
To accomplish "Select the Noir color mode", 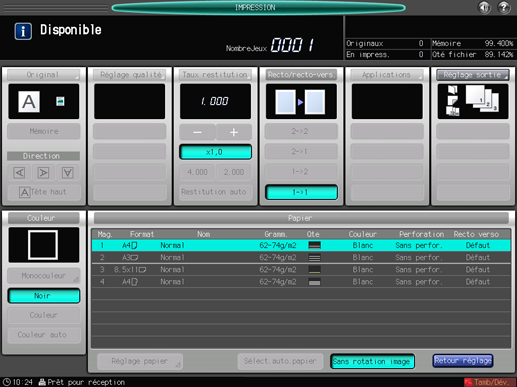I will click(x=44, y=296).
